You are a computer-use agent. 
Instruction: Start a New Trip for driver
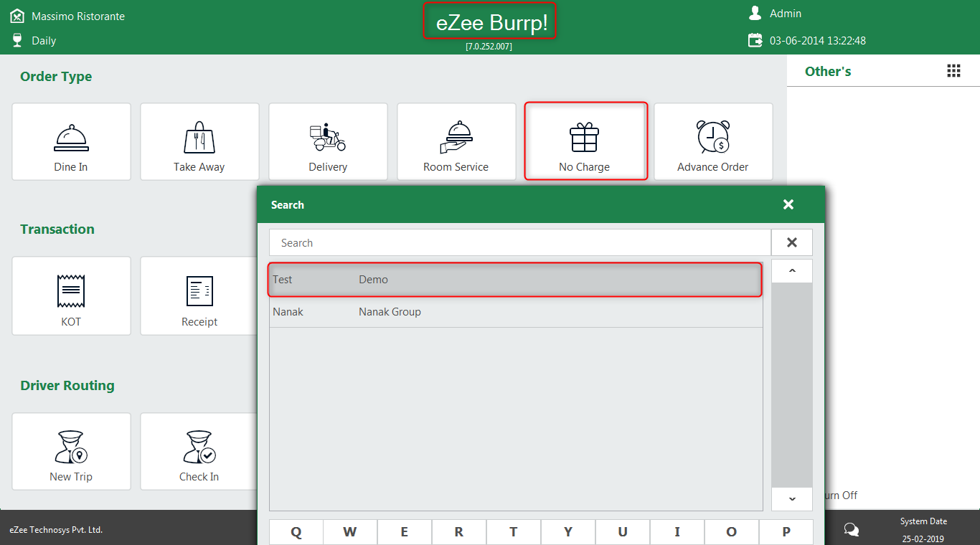(x=71, y=451)
